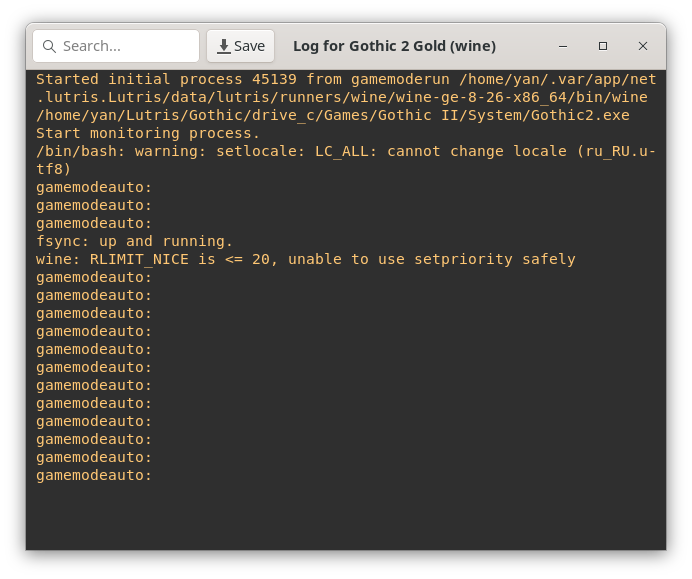692x579 pixels.
Task: Click the Gothic2.exe path text line
Action: [x=332, y=115]
